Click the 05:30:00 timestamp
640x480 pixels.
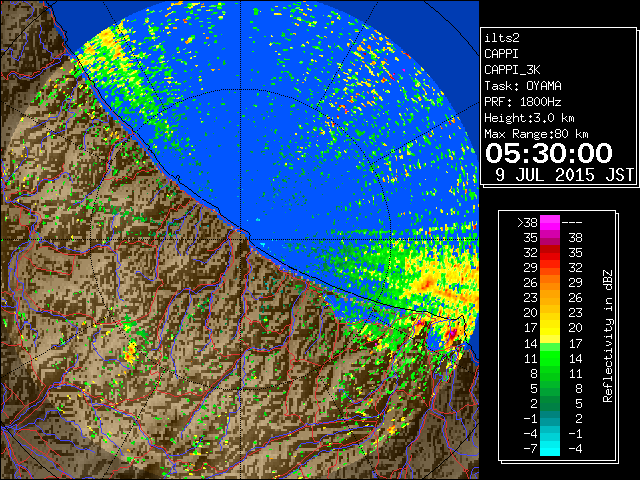549,153
